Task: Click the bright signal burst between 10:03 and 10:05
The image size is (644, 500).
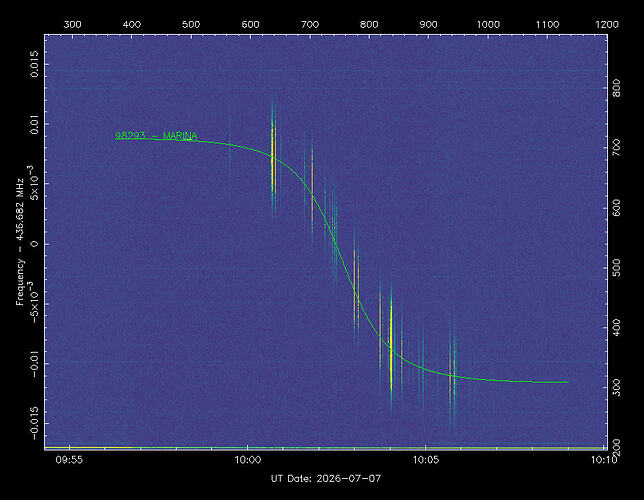Action: (x=391, y=345)
